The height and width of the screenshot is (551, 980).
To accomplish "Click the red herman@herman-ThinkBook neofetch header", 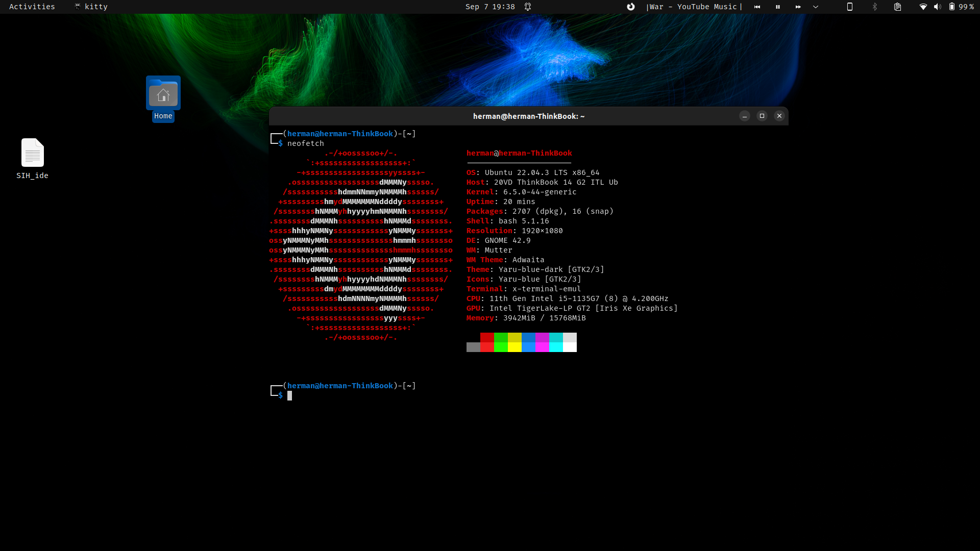I will 519,153.
